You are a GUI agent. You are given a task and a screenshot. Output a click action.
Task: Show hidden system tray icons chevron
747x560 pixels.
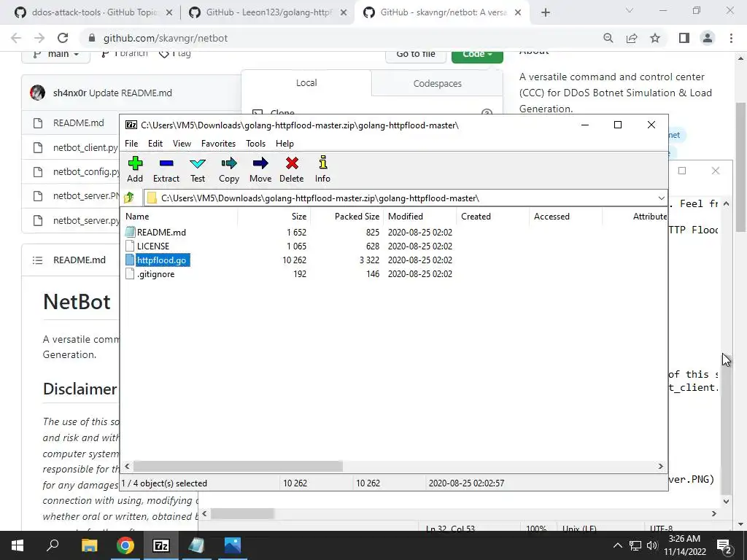(617, 545)
